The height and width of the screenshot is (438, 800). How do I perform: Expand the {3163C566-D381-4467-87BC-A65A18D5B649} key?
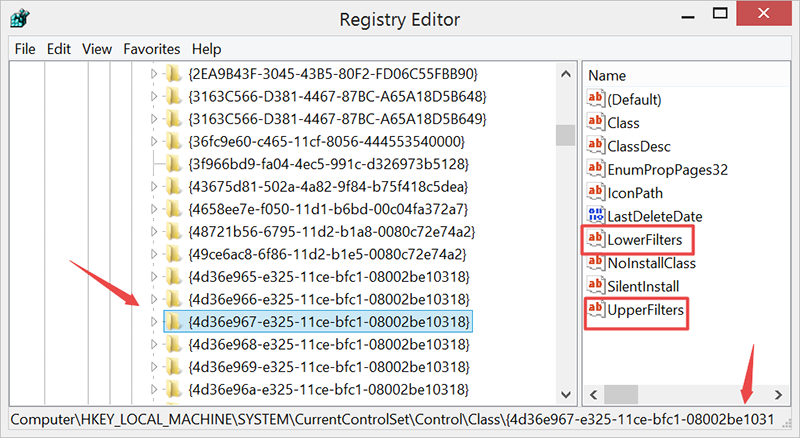(154, 119)
